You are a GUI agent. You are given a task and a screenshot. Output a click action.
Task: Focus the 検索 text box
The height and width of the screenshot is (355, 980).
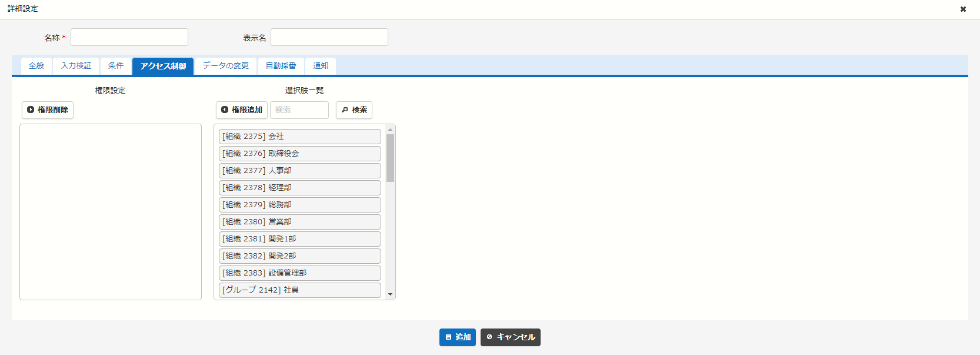click(299, 110)
